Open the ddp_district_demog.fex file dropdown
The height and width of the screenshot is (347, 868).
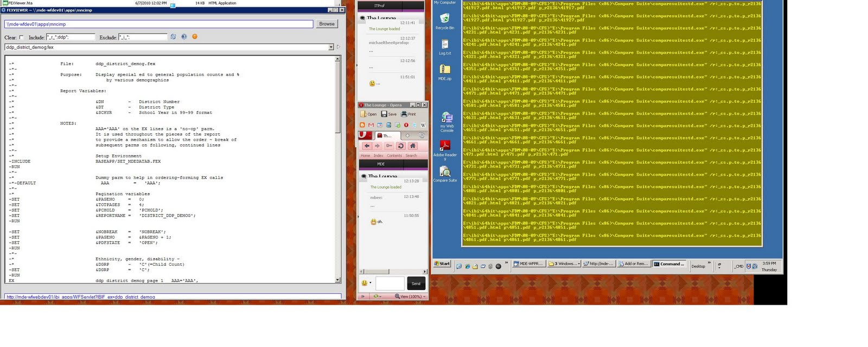click(x=331, y=47)
